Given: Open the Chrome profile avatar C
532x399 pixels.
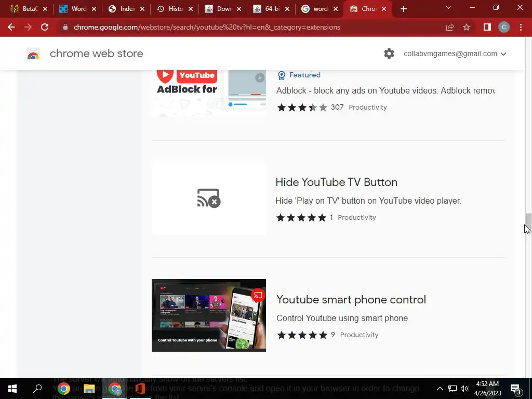Looking at the screenshot, I should (x=504, y=27).
